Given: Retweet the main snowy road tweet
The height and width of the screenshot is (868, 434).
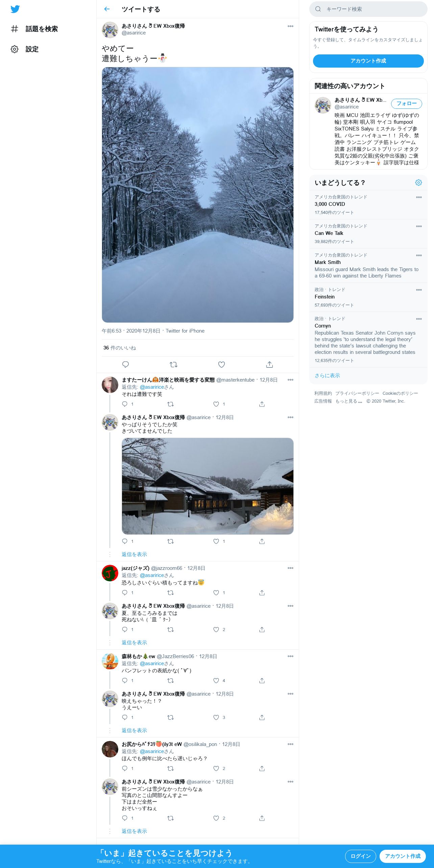Looking at the screenshot, I should click(173, 364).
